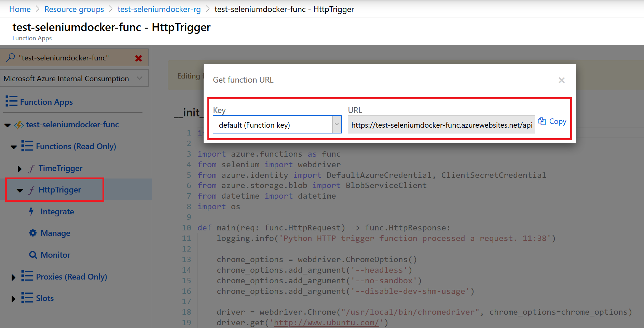Open the Key dropdown with default function key
Viewport: 644px width, 328px height.
click(x=277, y=125)
